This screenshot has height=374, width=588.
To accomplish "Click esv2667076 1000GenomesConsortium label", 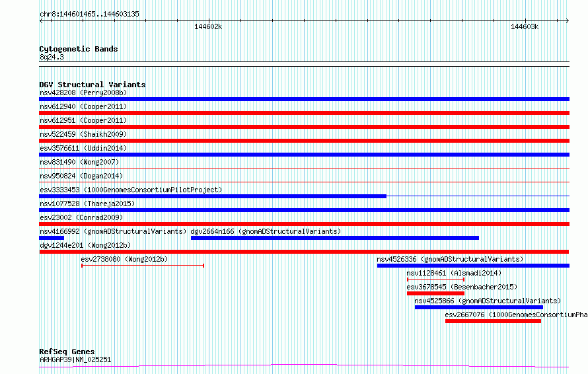I will [516, 315].
